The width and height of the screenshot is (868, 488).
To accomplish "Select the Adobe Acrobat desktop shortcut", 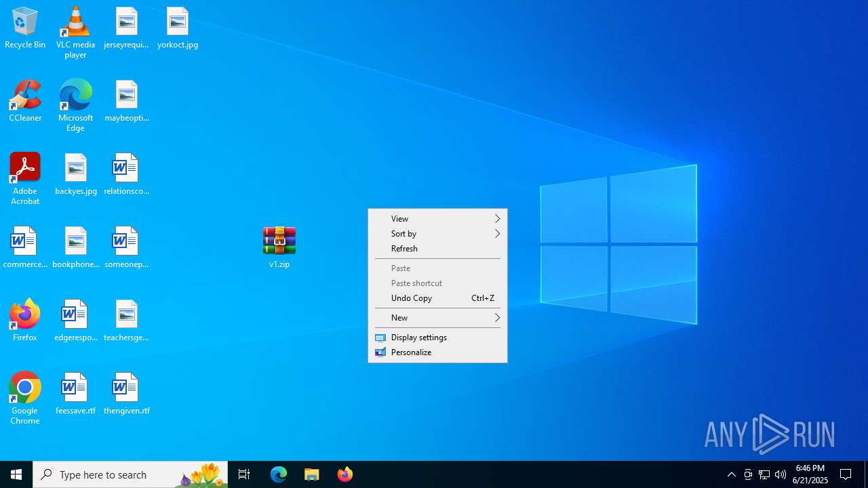I will pyautogui.click(x=25, y=179).
